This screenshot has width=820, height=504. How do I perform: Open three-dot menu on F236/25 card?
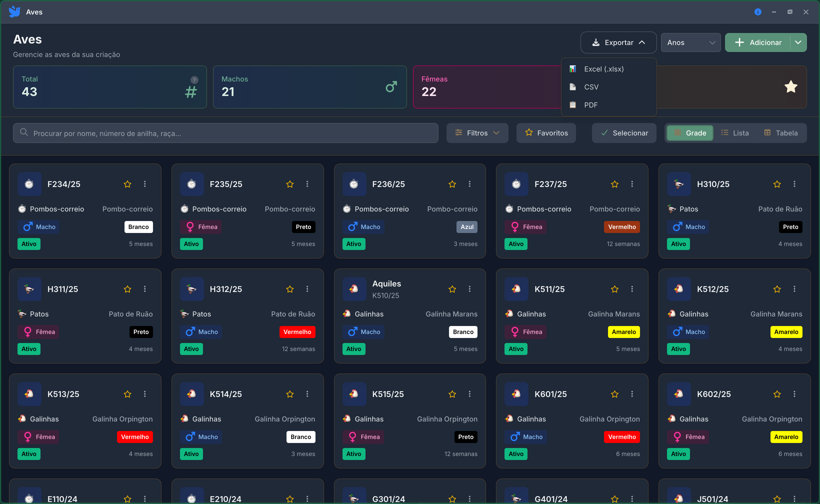469,184
